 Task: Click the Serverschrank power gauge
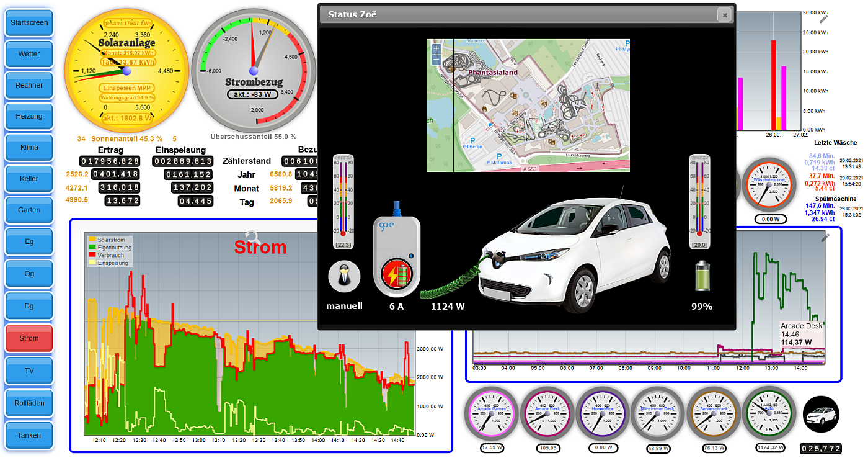click(714, 413)
